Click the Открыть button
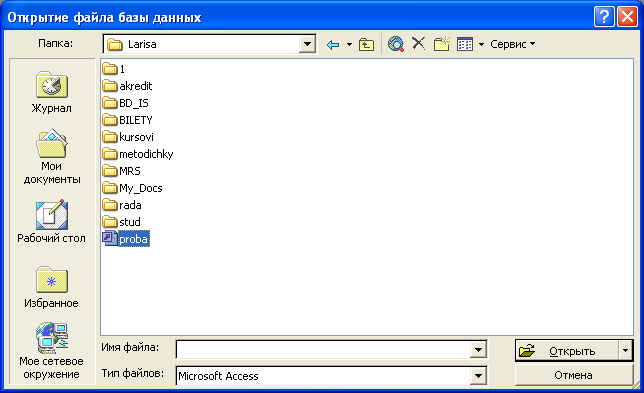 [566, 351]
